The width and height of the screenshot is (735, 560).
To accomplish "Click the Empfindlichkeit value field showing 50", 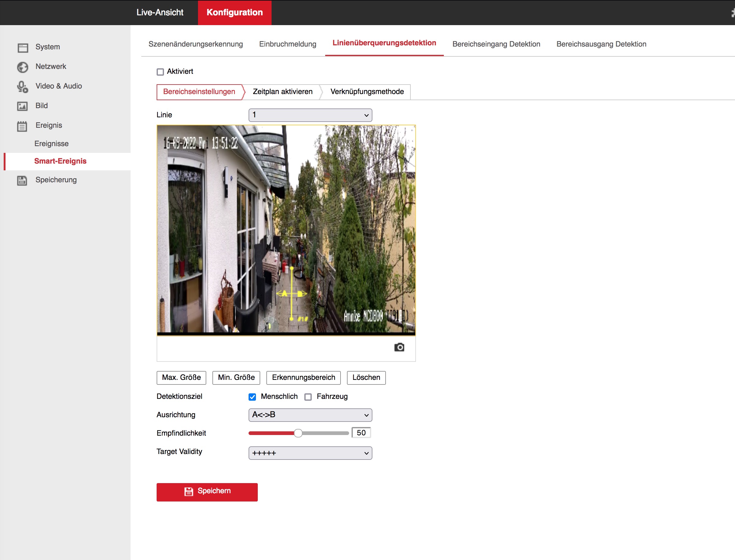I will pyautogui.click(x=361, y=433).
